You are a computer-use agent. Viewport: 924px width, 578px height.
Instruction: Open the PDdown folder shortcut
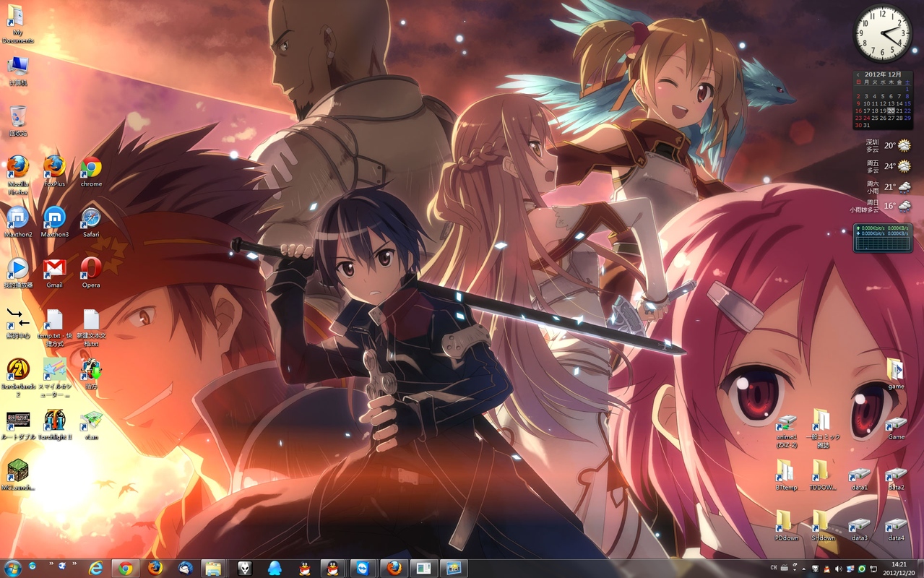[786, 525]
